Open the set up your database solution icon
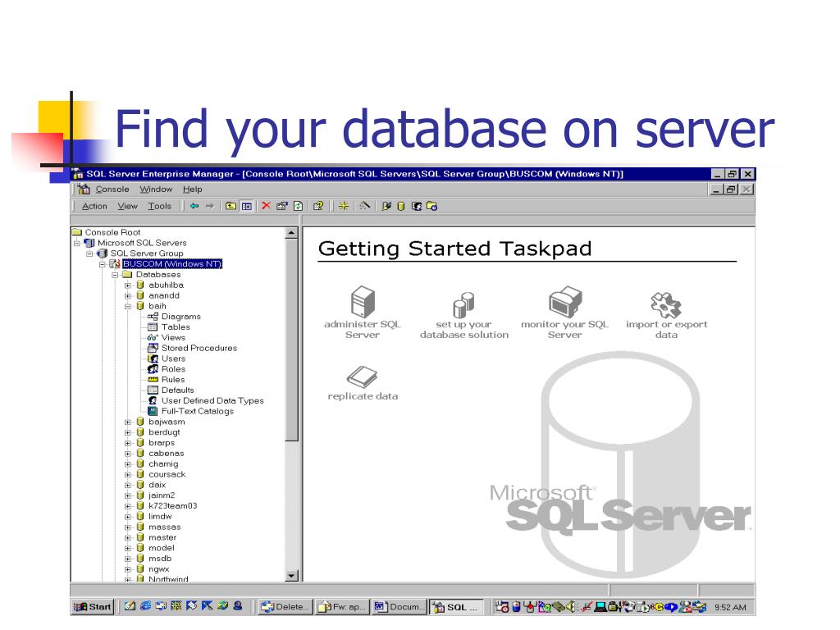Viewport: 840px width, 630px height. [x=464, y=305]
